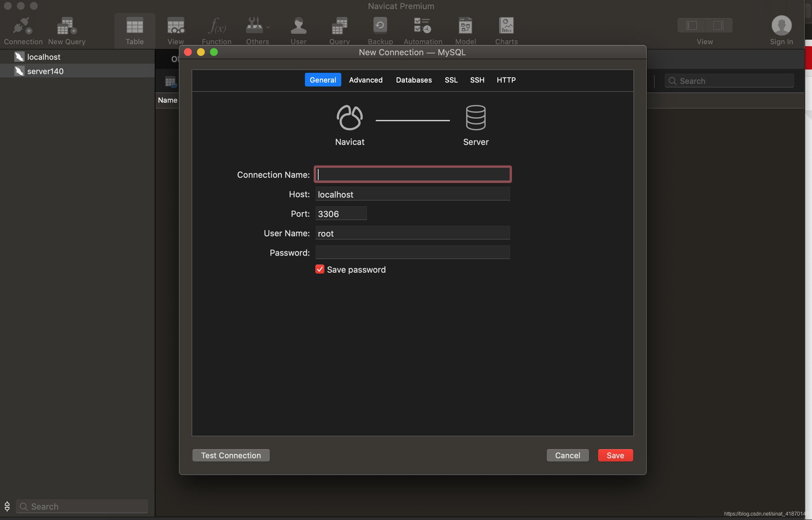
Task: Toggle the left pane view button
Action: coord(691,25)
